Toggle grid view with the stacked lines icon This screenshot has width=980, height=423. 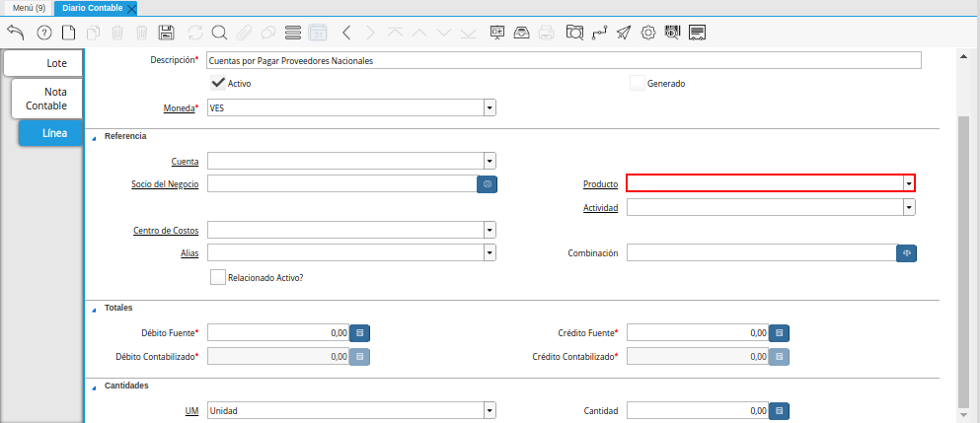coord(293,33)
